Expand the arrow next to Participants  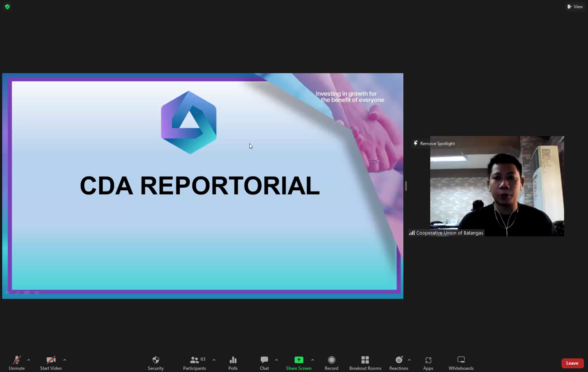(x=214, y=360)
